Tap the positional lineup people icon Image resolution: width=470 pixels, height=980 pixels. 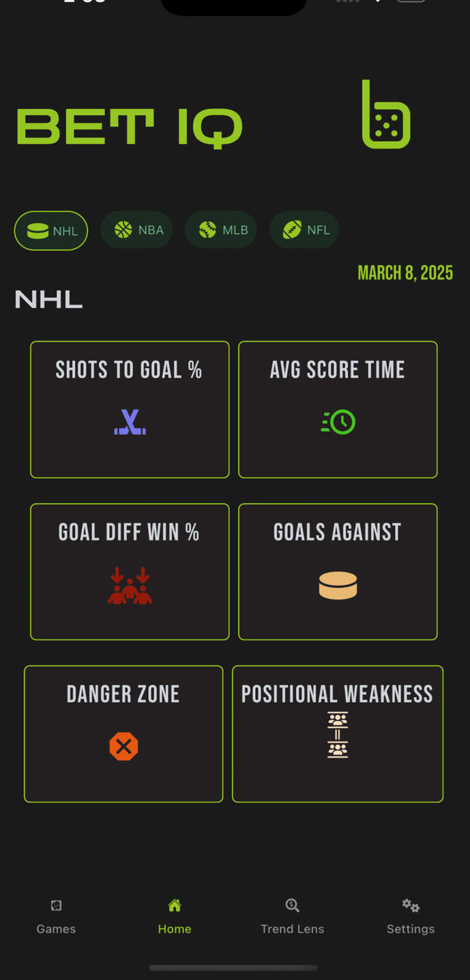338,735
